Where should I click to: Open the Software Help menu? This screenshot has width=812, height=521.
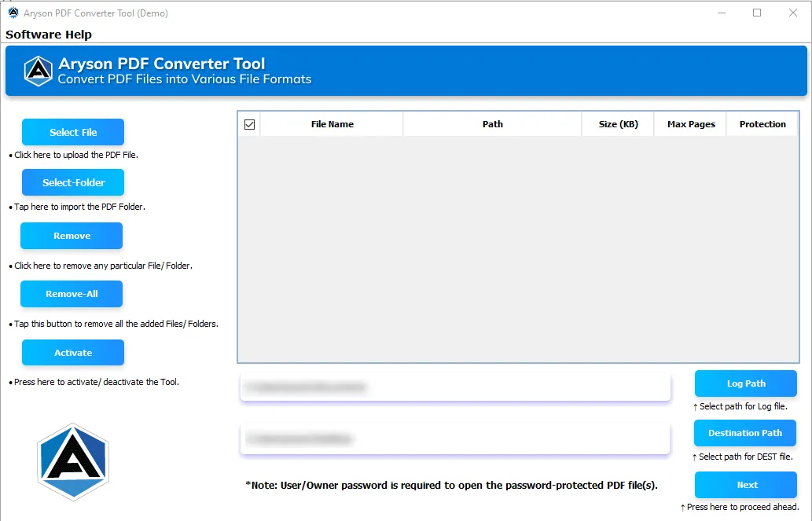coord(49,35)
